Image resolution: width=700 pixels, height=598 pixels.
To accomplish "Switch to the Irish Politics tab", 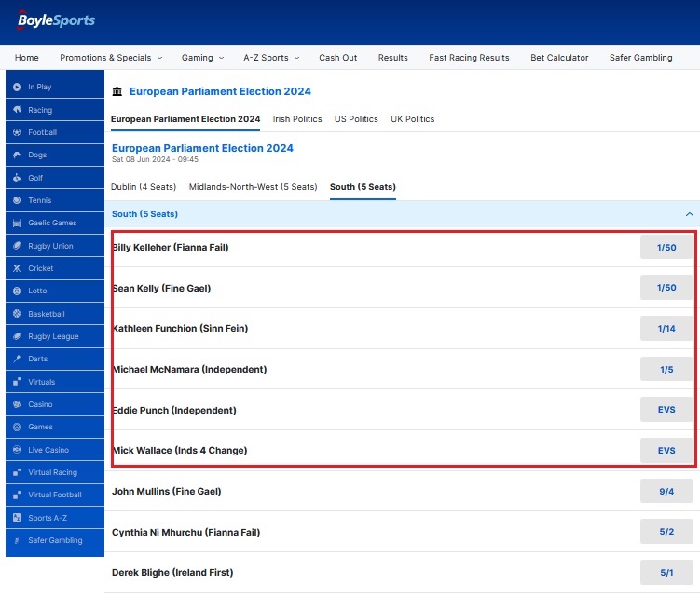I will 297,119.
